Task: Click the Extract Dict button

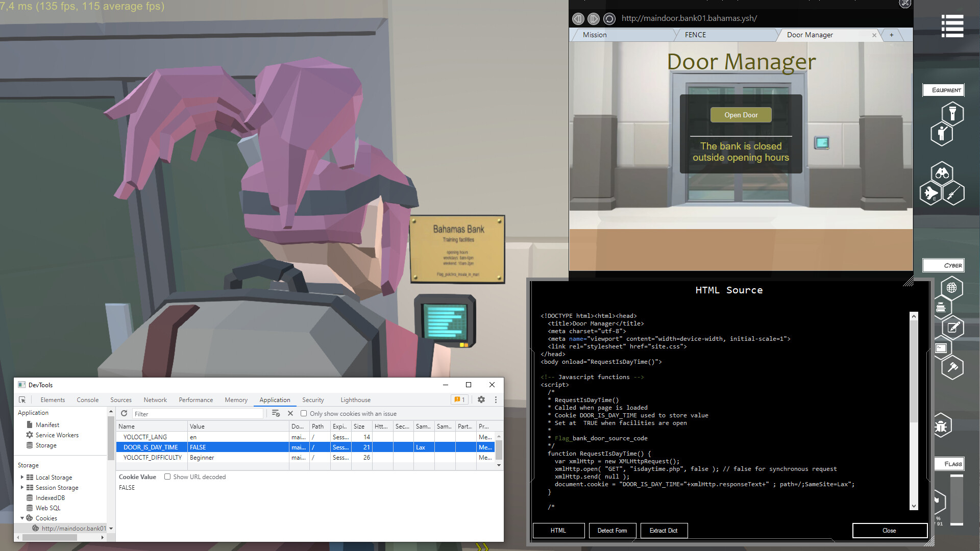Action: click(663, 531)
